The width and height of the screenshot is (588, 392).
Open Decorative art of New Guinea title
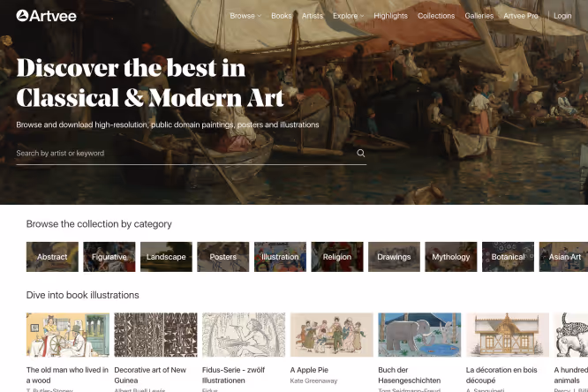(x=150, y=375)
